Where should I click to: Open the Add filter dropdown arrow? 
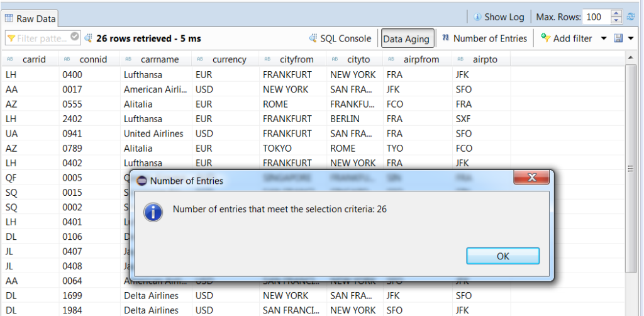tap(603, 38)
